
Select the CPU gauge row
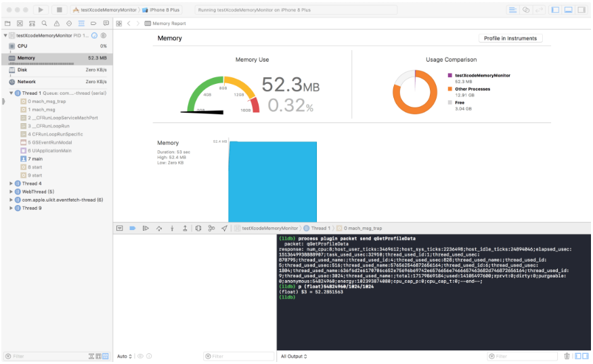(x=58, y=46)
